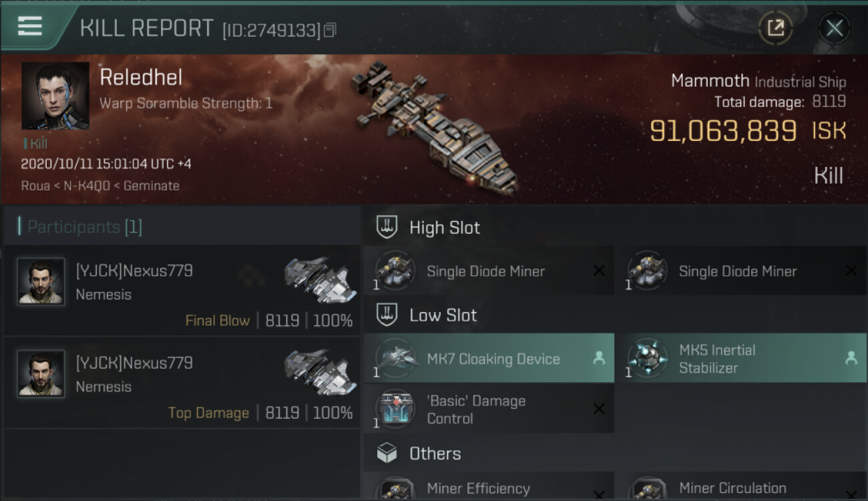Image resolution: width=868 pixels, height=501 pixels.
Task: Click the Roua < N-K4Q0 < Geminate location
Action: point(100,186)
